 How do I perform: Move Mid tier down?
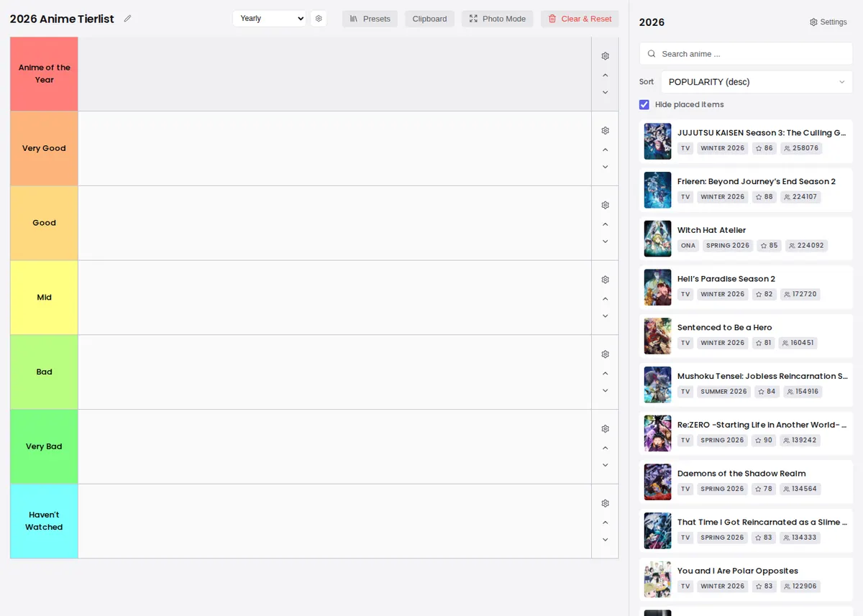[605, 316]
